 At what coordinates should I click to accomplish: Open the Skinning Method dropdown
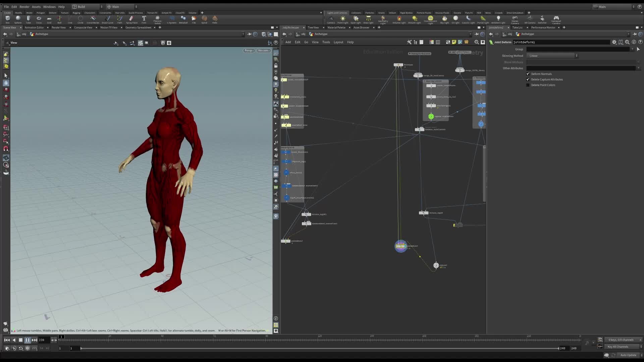pyautogui.click(x=576, y=56)
